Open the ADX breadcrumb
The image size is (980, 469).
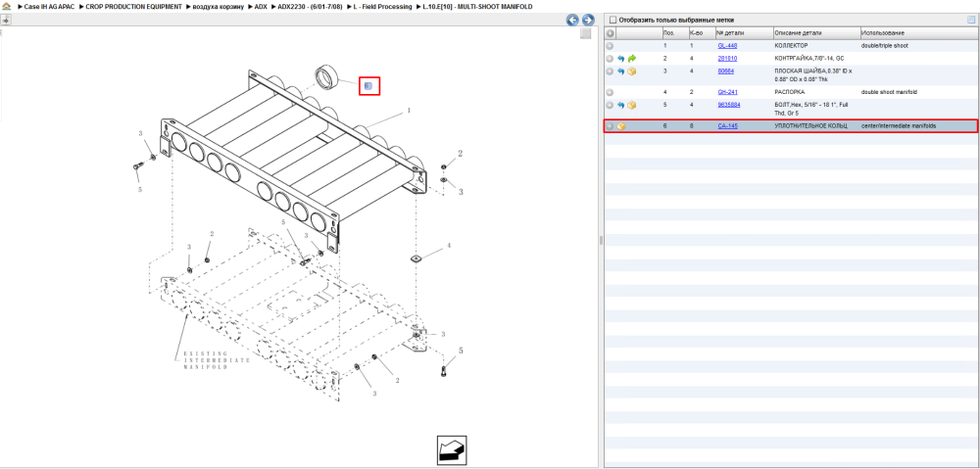click(x=261, y=6)
